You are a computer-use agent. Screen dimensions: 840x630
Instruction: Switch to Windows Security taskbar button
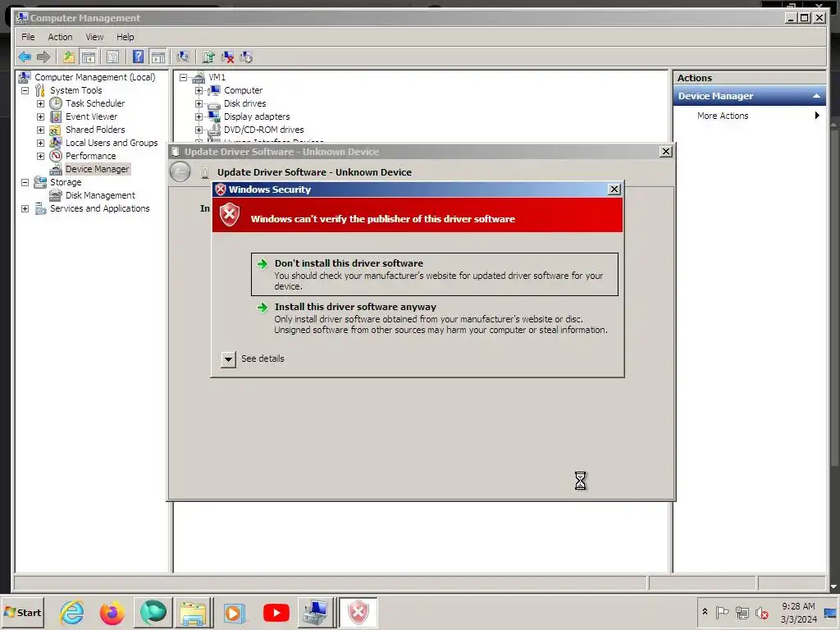(x=358, y=612)
